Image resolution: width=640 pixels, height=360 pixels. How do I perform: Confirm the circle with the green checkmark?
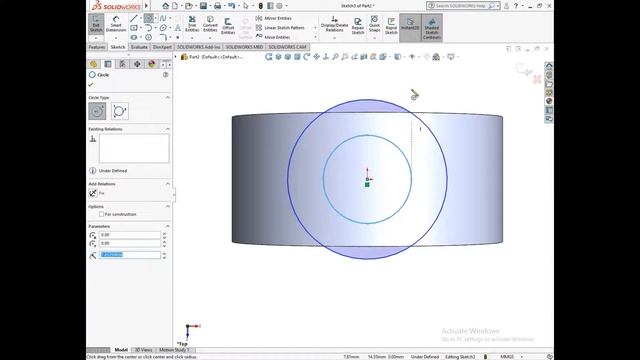pos(91,84)
